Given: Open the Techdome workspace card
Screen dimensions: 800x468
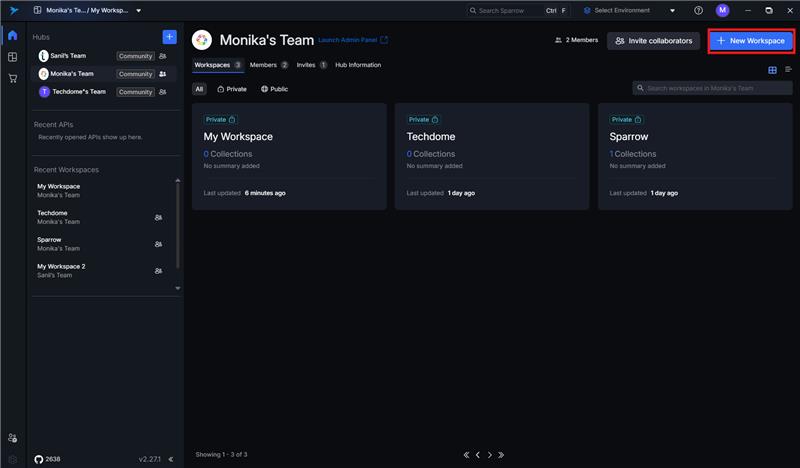Looking at the screenshot, I should 492,157.
